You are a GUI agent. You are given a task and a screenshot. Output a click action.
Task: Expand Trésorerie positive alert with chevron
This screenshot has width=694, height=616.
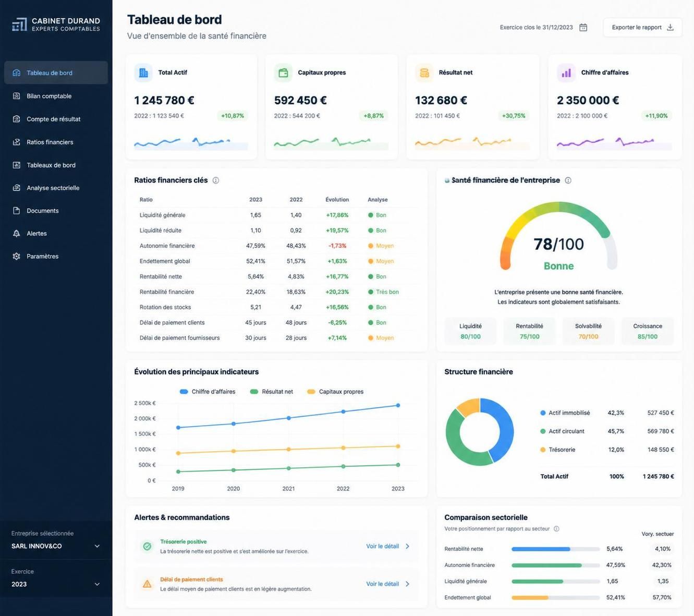click(x=408, y=546)
